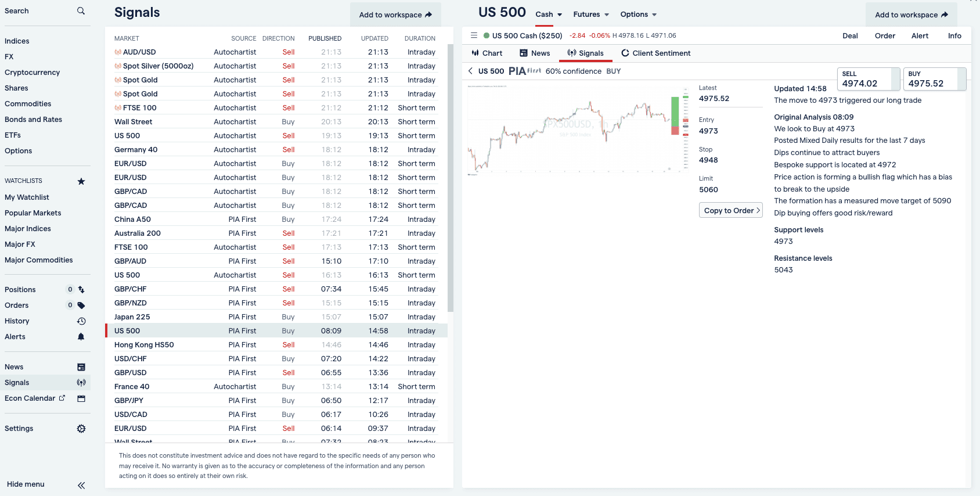The width and height of the screenshot is (980, 496).
Task: Open the Options dropdown in US 500 header
Action: pyautogui.click(x=638, y=15)
